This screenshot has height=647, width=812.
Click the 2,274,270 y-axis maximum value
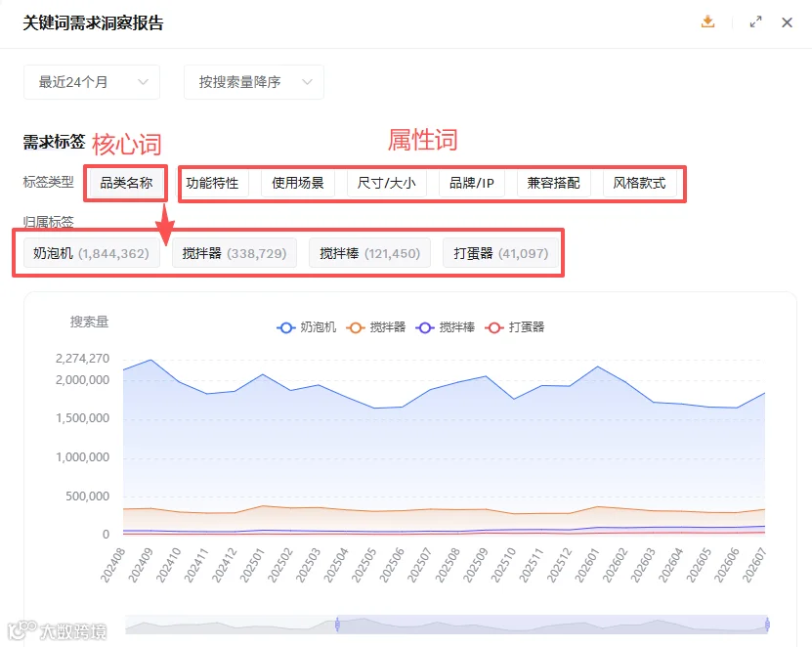click(x=82, y=359)
